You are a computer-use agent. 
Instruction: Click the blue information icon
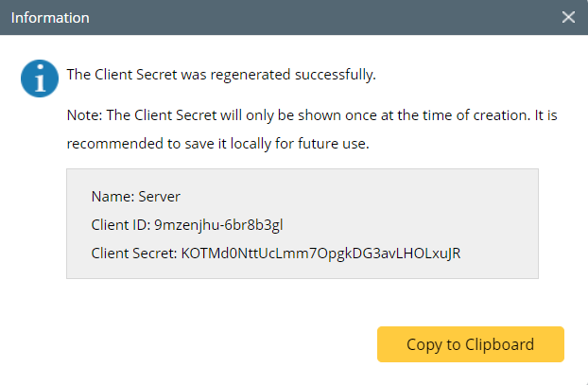[x=39, y=79]
